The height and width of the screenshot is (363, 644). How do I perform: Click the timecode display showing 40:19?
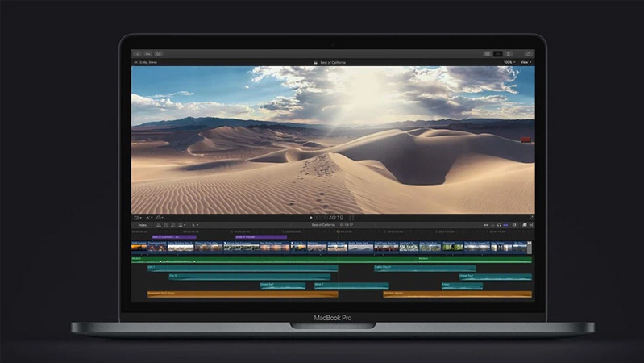[334, 218]
